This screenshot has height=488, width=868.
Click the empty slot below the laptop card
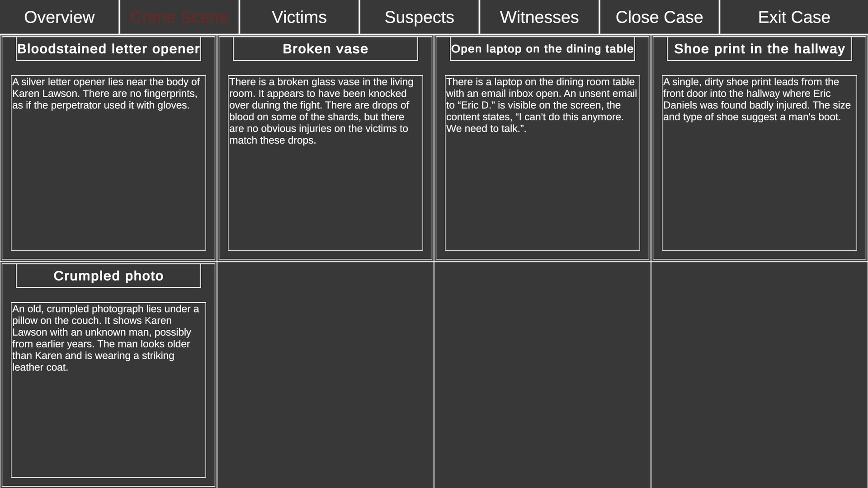pos(542,375)
